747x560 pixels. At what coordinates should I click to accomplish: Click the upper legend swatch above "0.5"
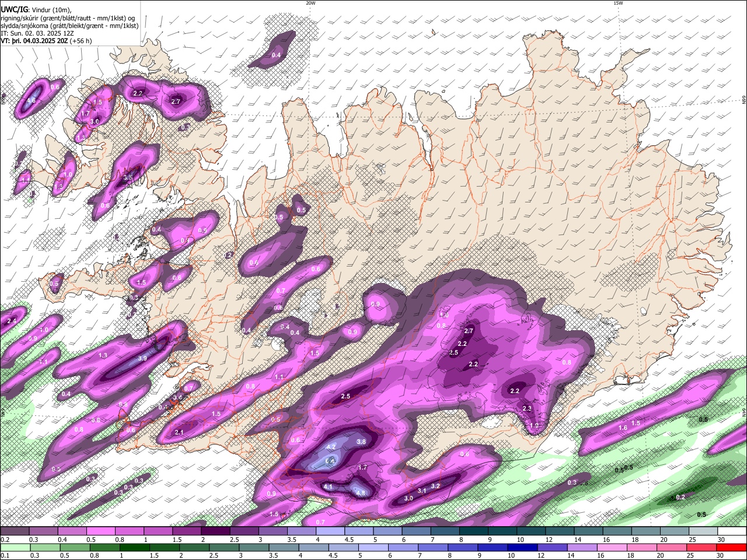click(x=100, y=531)
